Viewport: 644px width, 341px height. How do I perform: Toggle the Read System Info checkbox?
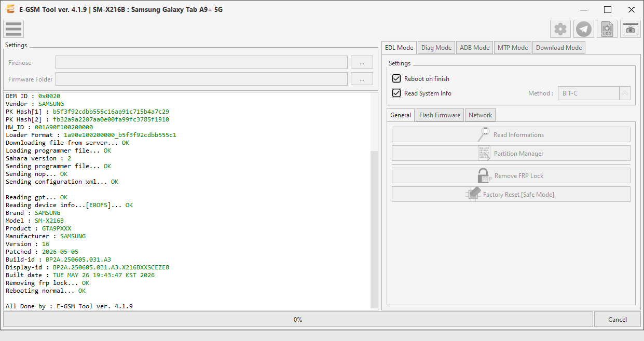(396, 93)
